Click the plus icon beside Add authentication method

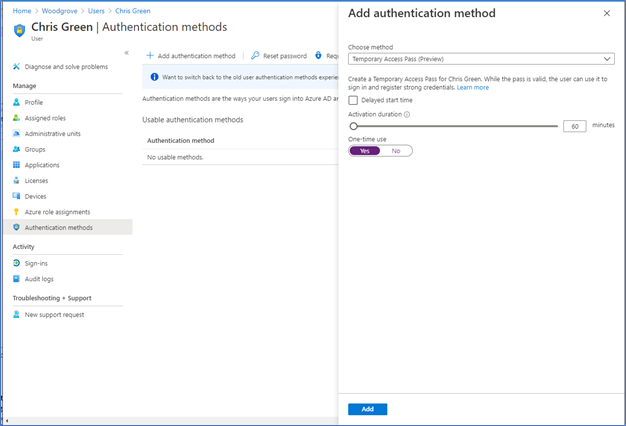click(x=150, y=55)
